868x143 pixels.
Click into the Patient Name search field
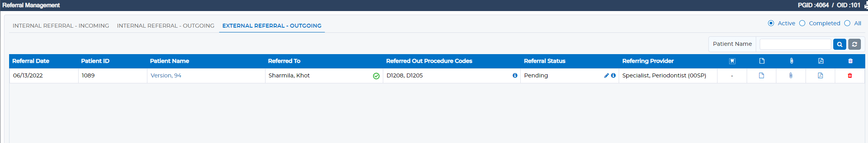[x=795, y=44]
